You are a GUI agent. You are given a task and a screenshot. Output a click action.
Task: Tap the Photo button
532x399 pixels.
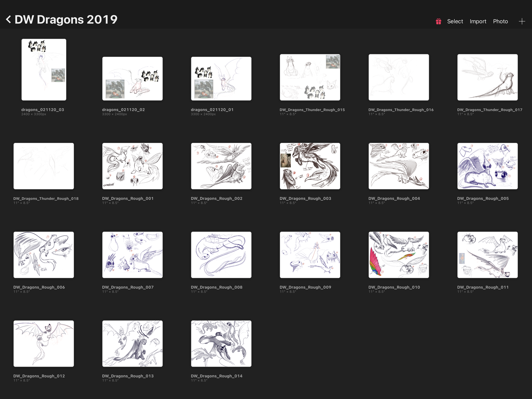click(x=500, y=21)
